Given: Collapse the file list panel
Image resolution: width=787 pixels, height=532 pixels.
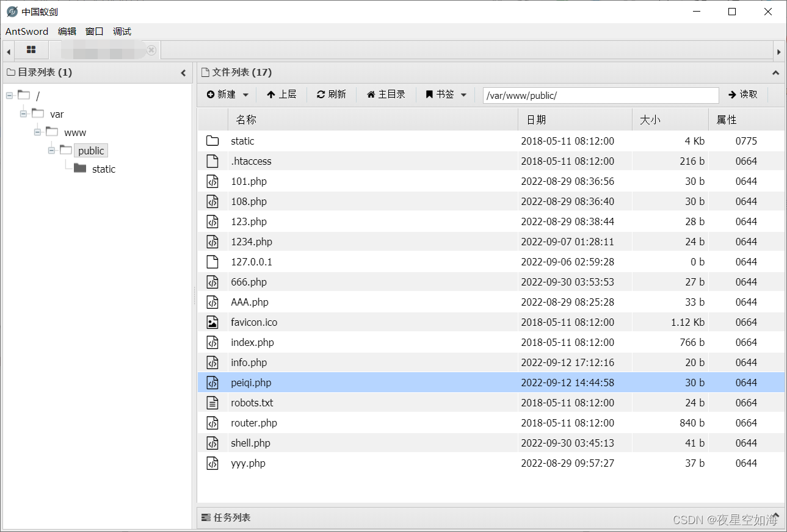Looking at the screenshot, I should tap(776, 73).
